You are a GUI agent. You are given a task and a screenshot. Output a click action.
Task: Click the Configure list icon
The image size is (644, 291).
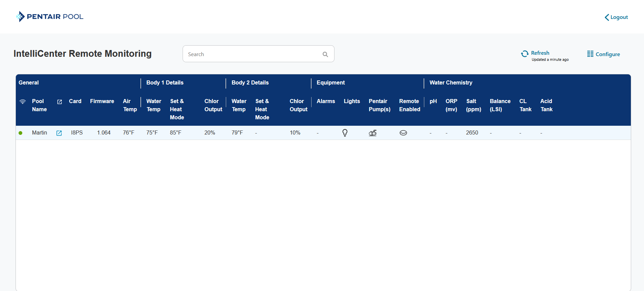pos(590,54)
